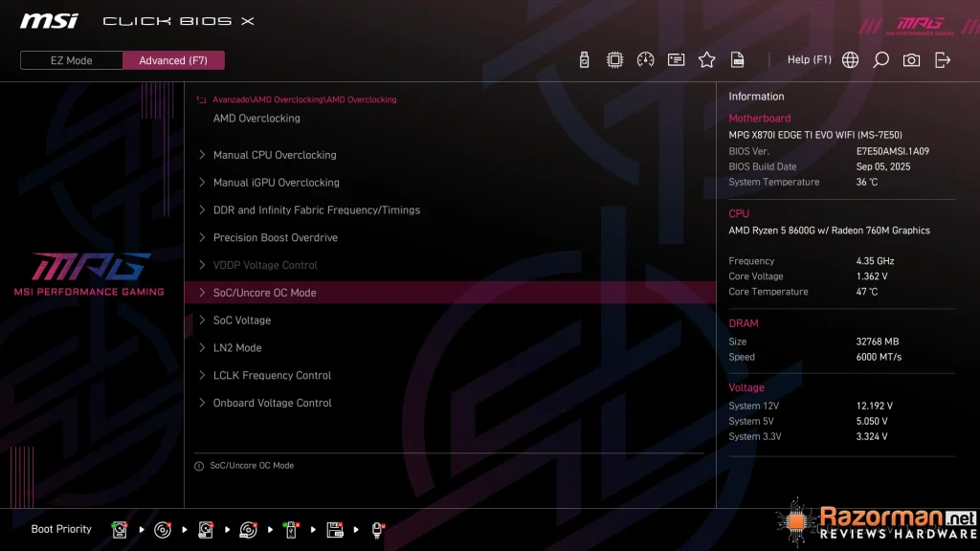Screen dimensions: 980x551
Task: Open the M-Flash USB BIOS update icon
Action: (x=584, y=60)
